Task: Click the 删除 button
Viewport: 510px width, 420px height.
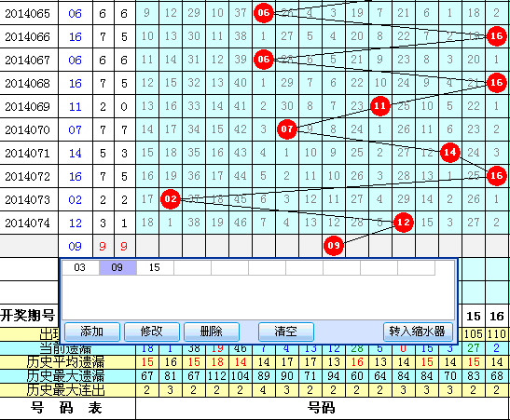Action: coord(212,332)
